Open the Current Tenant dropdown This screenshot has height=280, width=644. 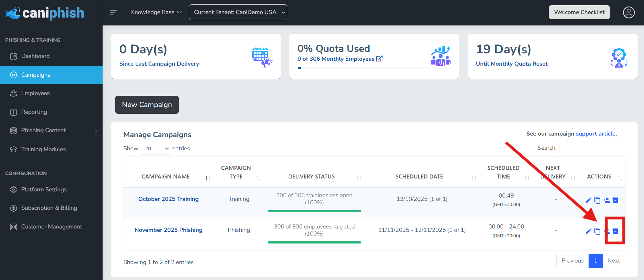[x=238, y=12]
